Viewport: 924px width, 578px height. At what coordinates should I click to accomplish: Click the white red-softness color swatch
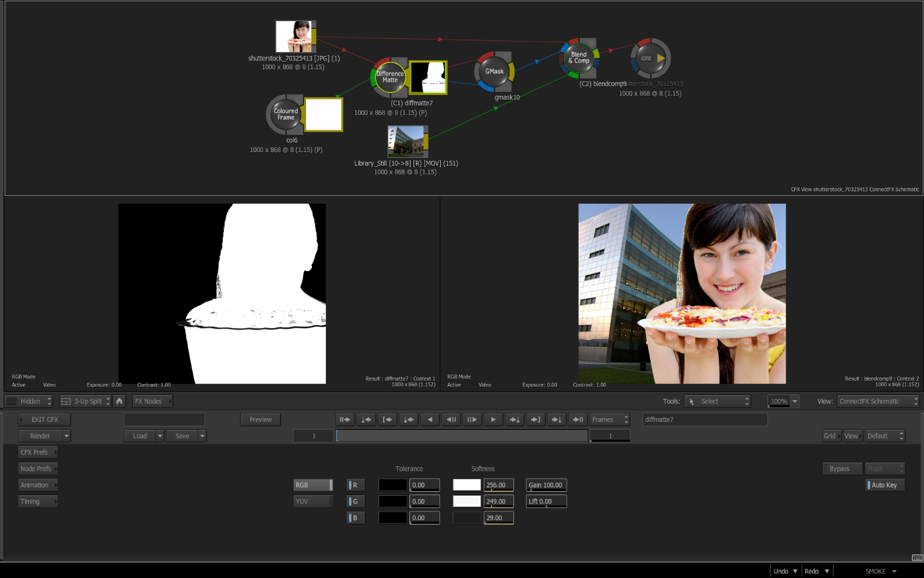point(466,486)
